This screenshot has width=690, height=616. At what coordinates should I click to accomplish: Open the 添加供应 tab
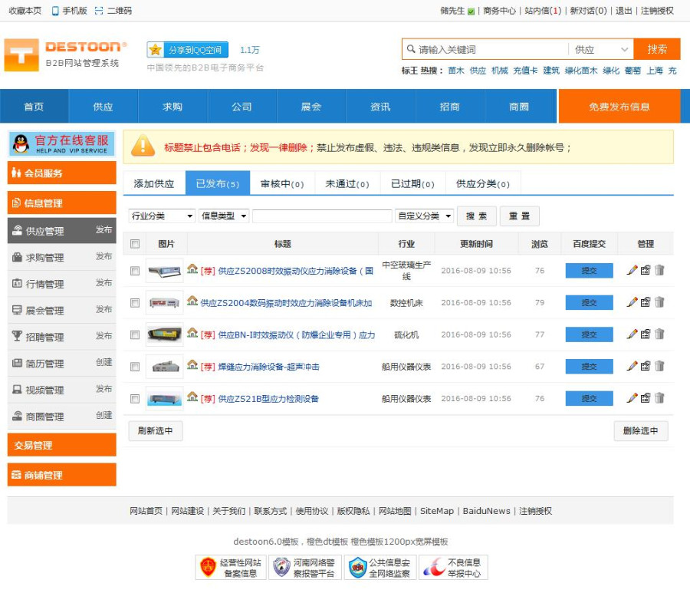click(x=154, y=184)
